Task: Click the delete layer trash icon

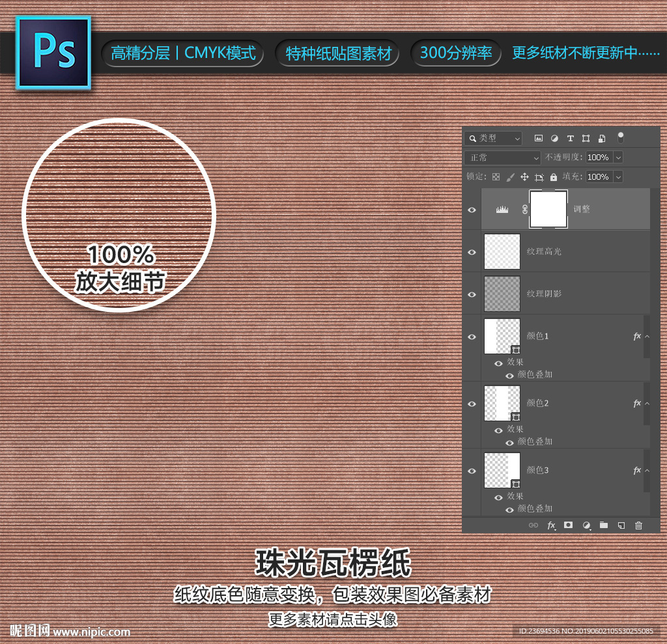Action: (x=638, y=525)
